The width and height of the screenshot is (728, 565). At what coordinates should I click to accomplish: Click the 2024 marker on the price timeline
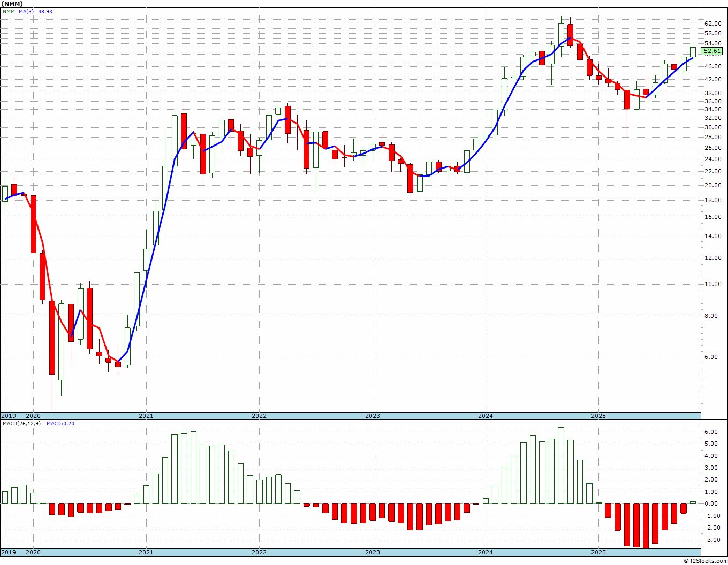tap(486, 416)
